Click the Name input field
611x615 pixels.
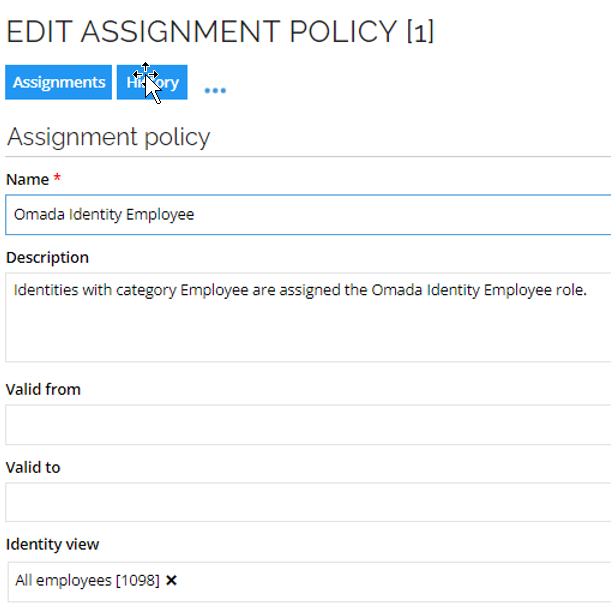click(308, 215)
